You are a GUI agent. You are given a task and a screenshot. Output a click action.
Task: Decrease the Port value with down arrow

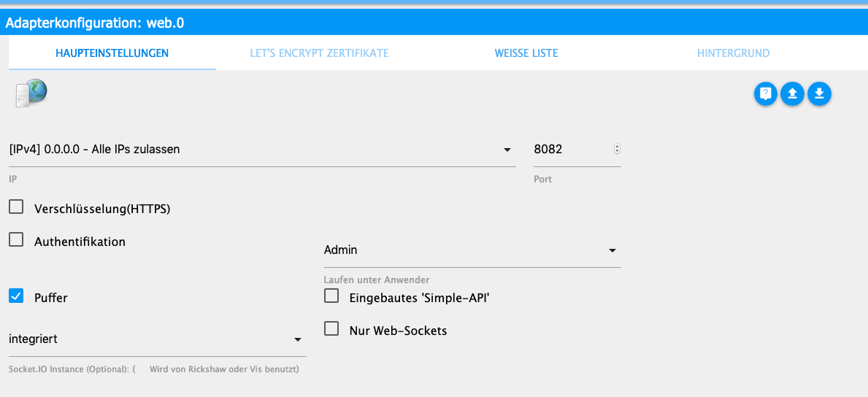(617, 152)
